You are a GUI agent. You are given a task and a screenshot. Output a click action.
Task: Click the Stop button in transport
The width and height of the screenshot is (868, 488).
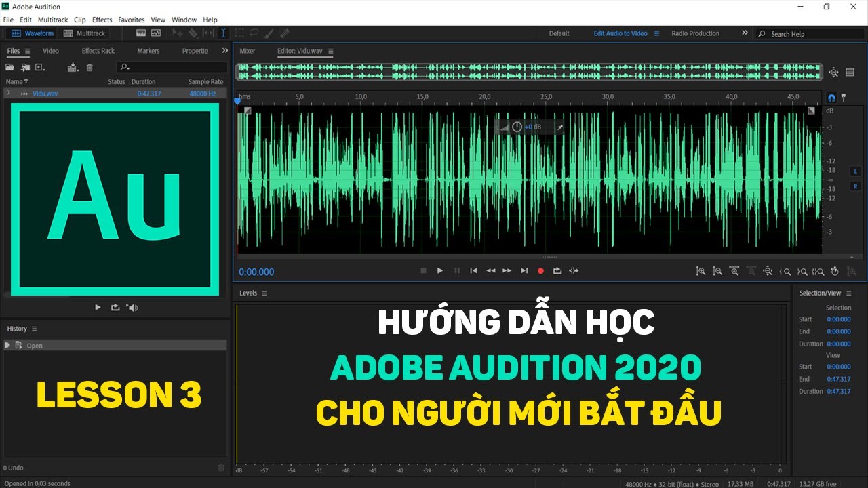tap(423, 270)
